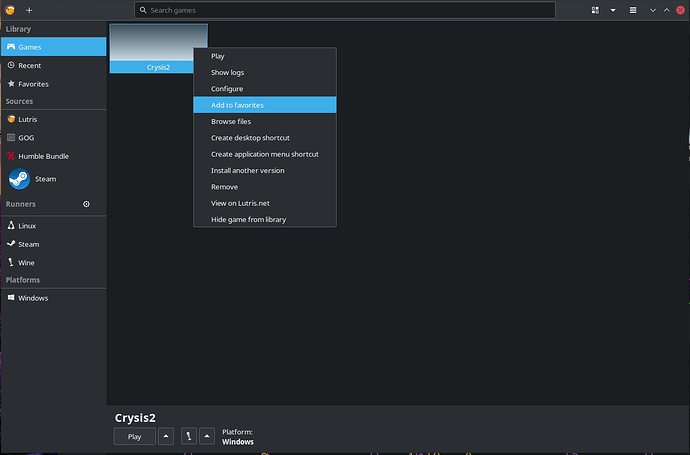Viewport: 690px width, 455px height.
Task: Click the Steam runner icon
Action: coord(11,243)
